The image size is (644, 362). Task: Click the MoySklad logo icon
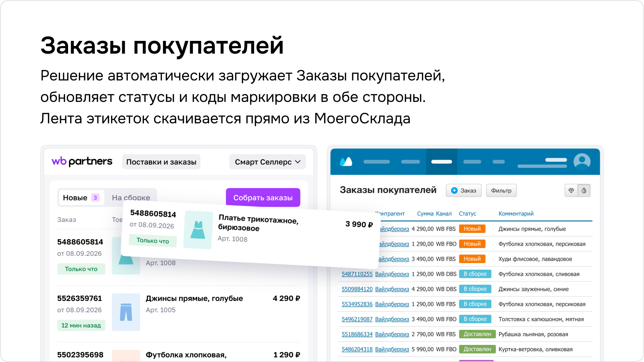point(346,162)
